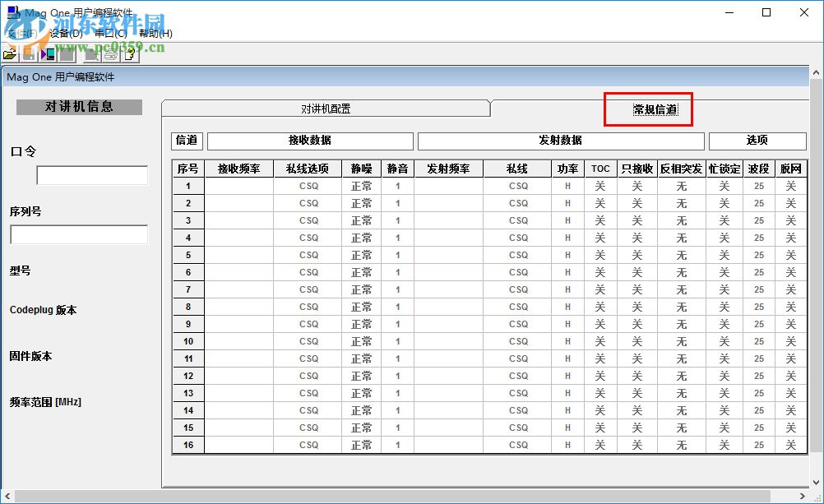Select the Read from Radio toolbar icon
Image resolution: width=824 pixels, height=504 pixels.
(47, 53)
